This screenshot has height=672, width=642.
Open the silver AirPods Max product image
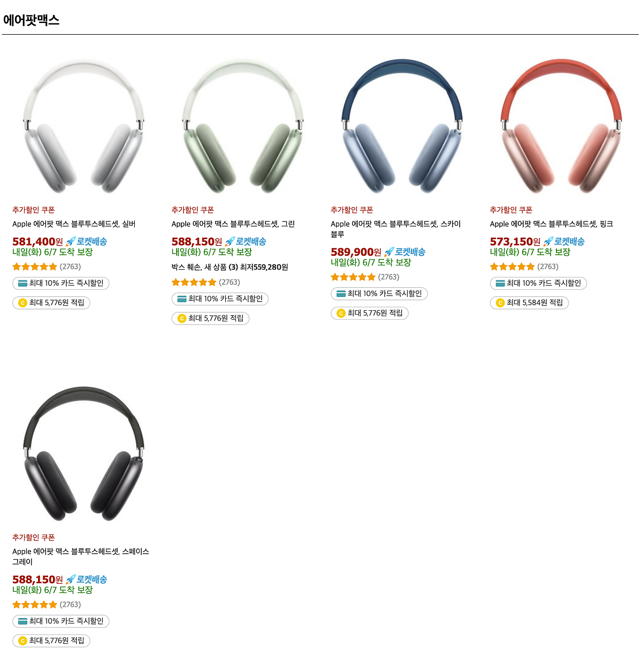(x=83, y=125)
